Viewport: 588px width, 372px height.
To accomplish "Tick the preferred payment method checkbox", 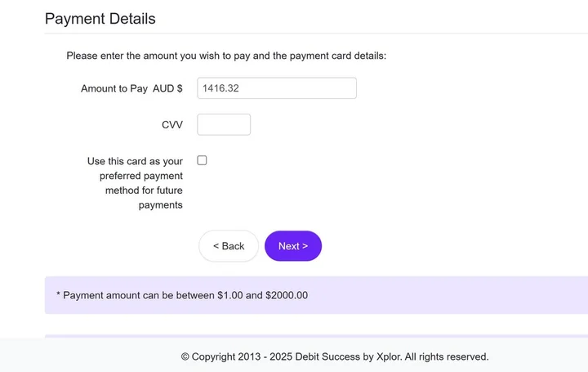I will (x=202, y=160).
